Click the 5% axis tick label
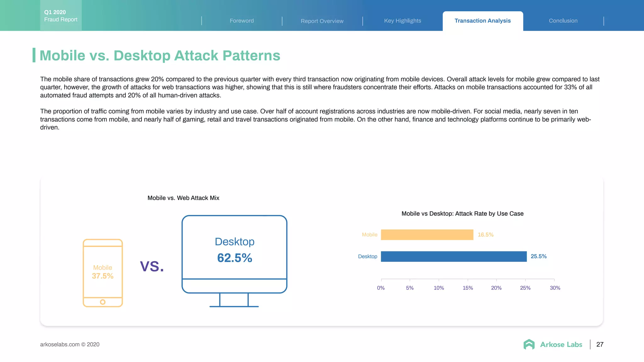Screen dimensions: 644x362 [x=410, y=288]
